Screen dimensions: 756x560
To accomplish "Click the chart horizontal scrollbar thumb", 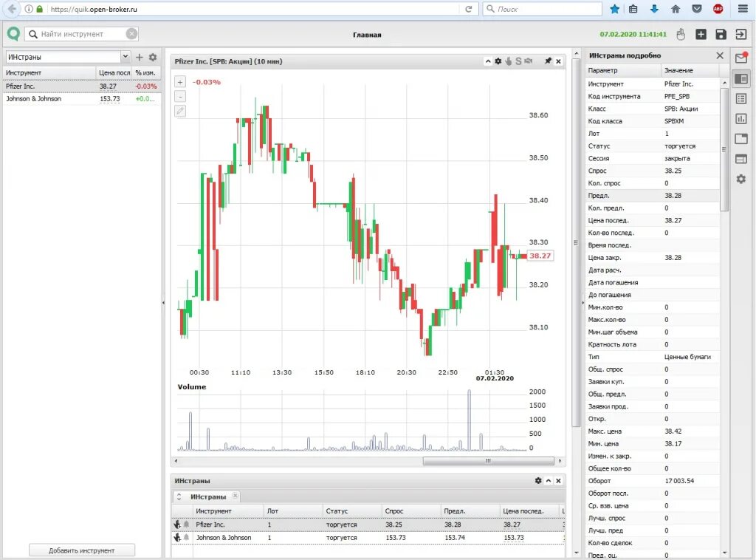I will coord(489,461).
